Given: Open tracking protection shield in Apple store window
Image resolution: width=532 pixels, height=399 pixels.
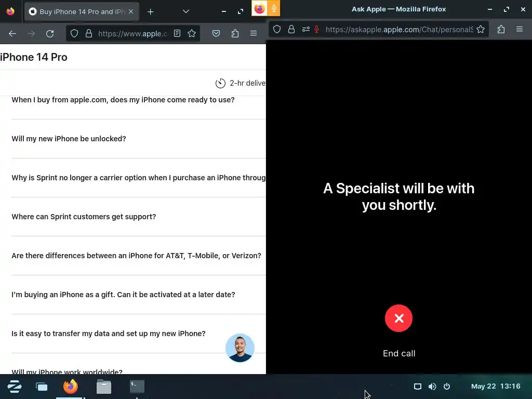Looking at the screenshot, I should tap(74, 33).
